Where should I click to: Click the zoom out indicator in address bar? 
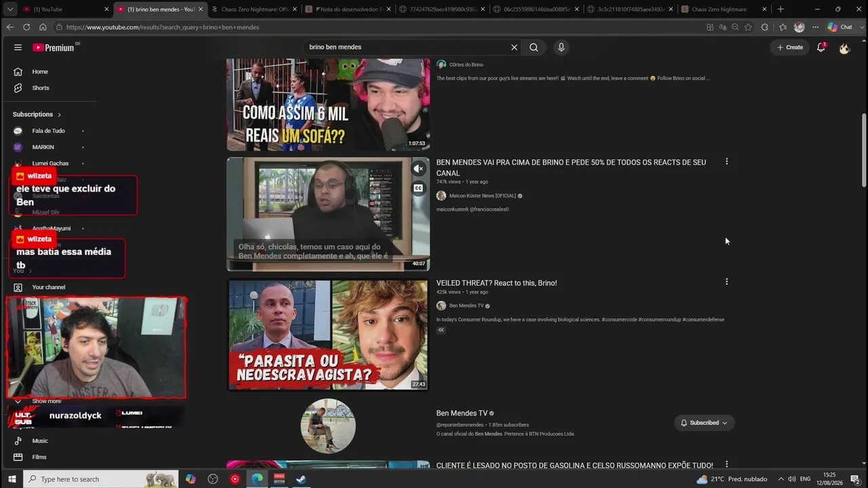[735, 27]
